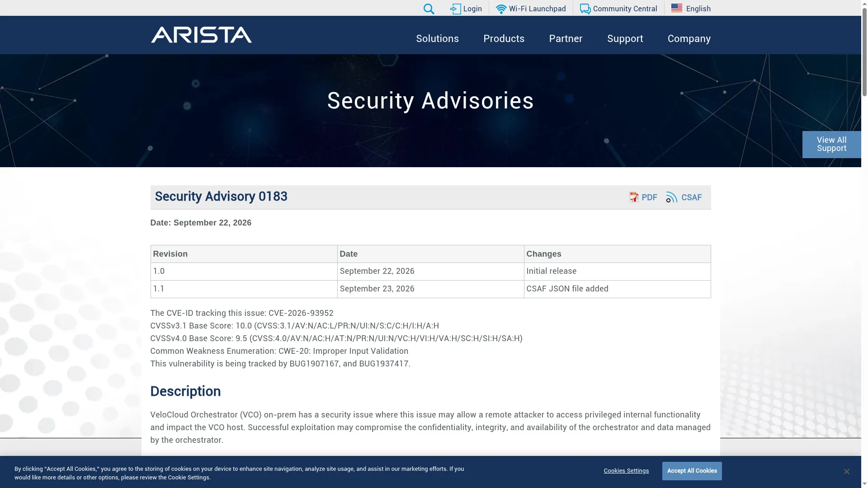868x488 pixels.
Task: Download the advisory PDF link
Action: (x=649, y=197)
